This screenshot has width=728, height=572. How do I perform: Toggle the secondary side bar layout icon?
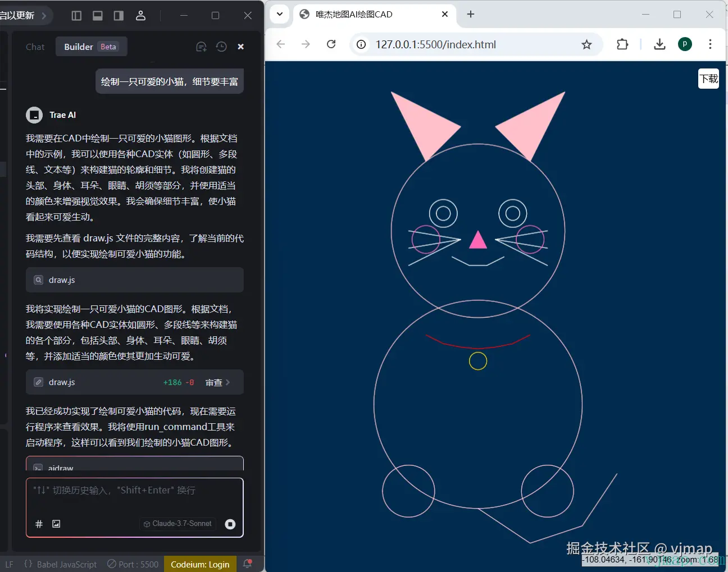tap(119, 16)
